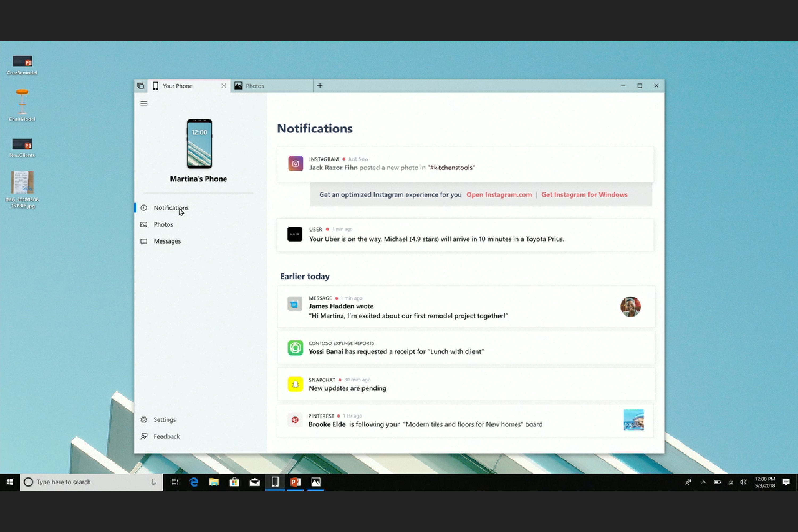798x532 pixels.
Task: Open Settings via the gear icon
Action: coord(144,420)
